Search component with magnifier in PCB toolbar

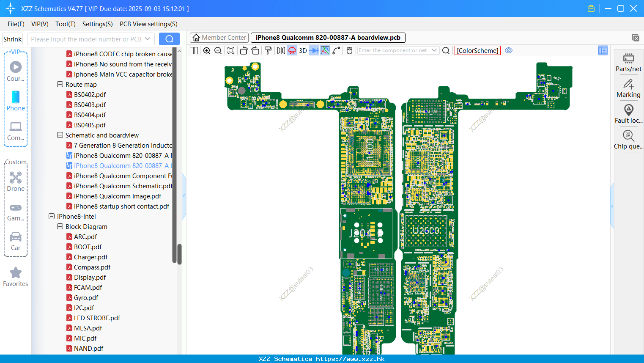(446, 50)
